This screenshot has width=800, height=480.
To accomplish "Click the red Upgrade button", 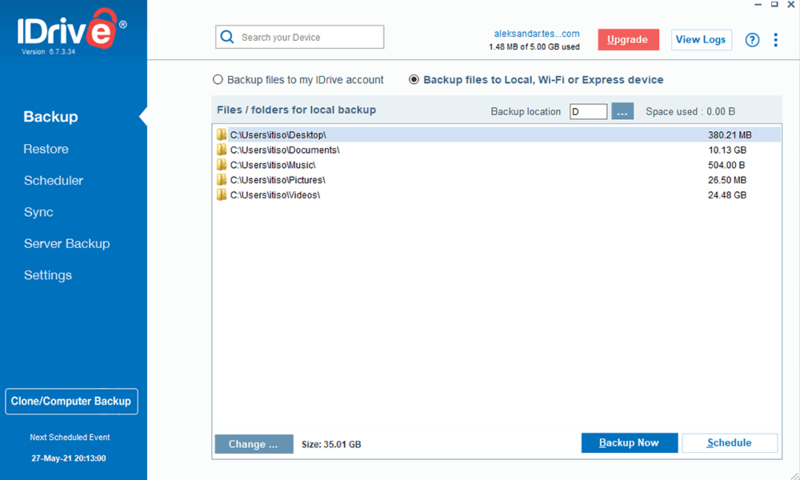I will 628,40.
